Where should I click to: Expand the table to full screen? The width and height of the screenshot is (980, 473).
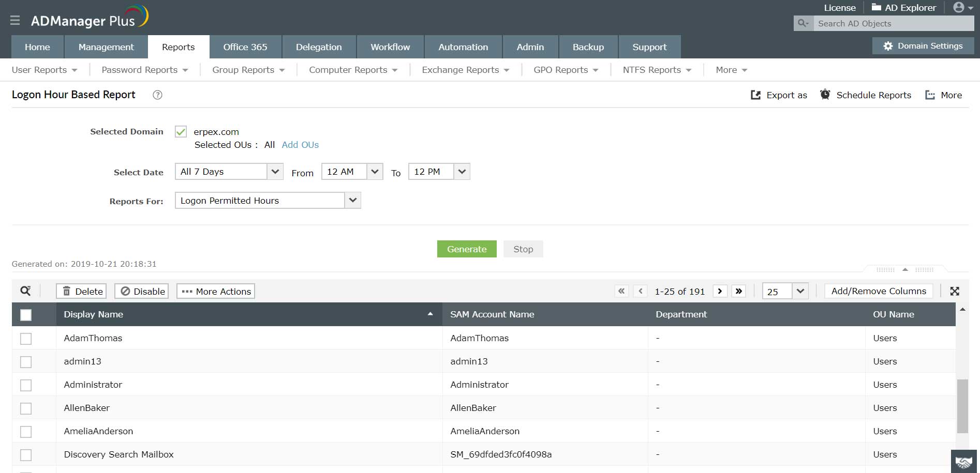point(955,291)
